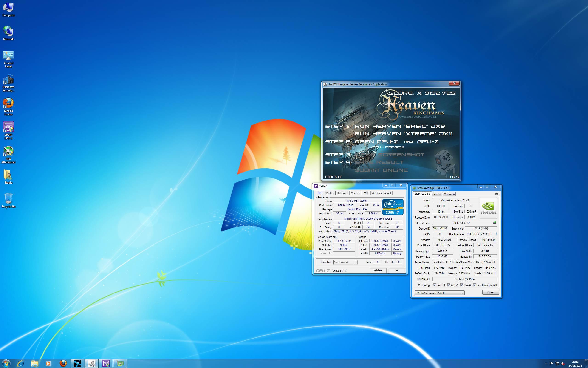This screenshot has height=368, width=588.
Task: Click Run Heaven "Xtreme" DX11
Action: pos(404,134)
